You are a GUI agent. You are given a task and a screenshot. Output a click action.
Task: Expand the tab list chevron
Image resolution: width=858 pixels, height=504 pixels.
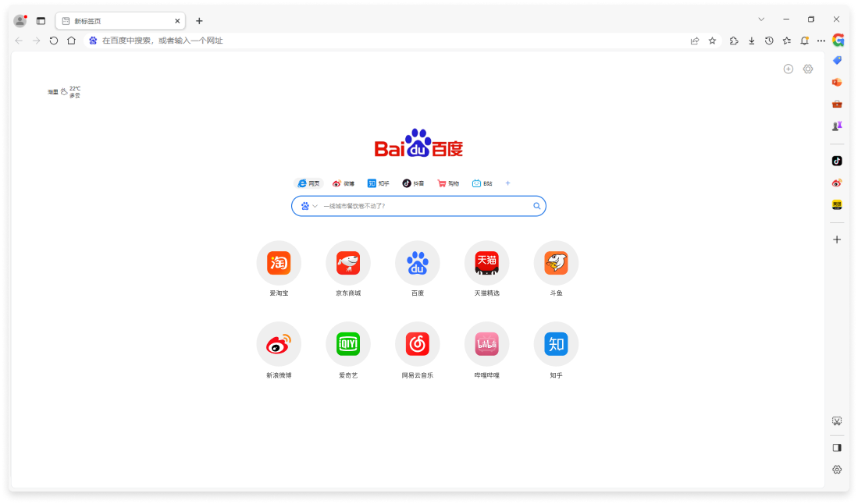pyautogui.click(x=761, y=20)
